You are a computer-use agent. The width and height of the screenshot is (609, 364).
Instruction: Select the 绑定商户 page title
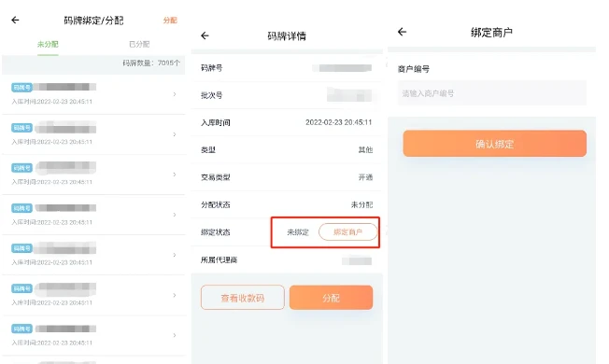pos(491,33)
